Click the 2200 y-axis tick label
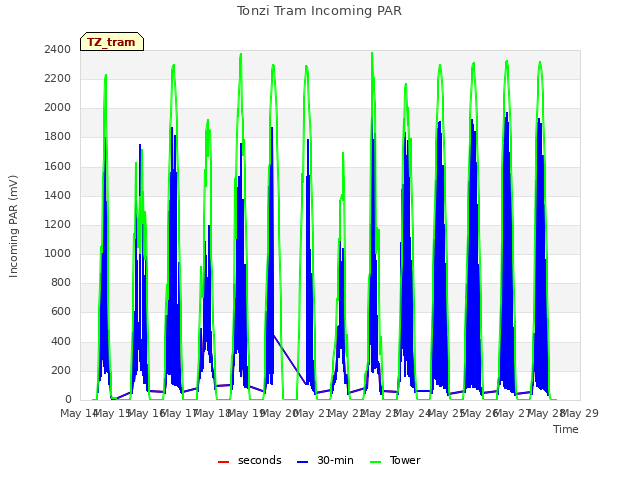The image size is (640, 480). click(58, 78)
